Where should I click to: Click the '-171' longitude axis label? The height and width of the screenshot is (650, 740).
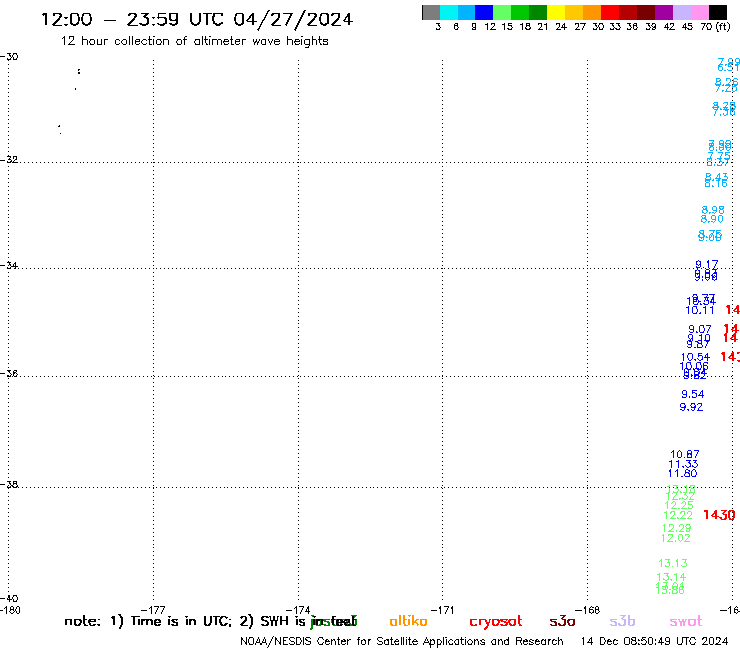coord(442,610)
